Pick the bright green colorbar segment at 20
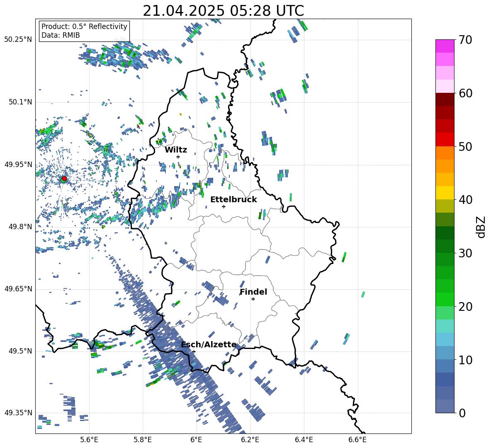491x448 pixels. pos(445,299)
